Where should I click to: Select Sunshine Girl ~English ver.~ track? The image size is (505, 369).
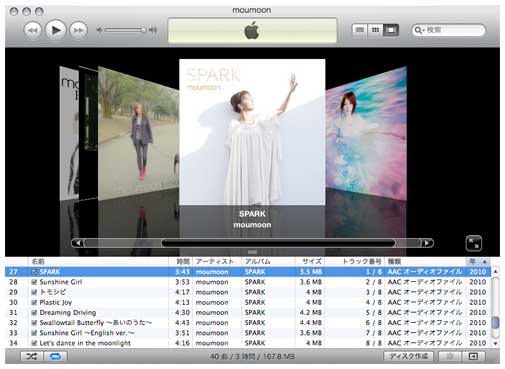87,333
